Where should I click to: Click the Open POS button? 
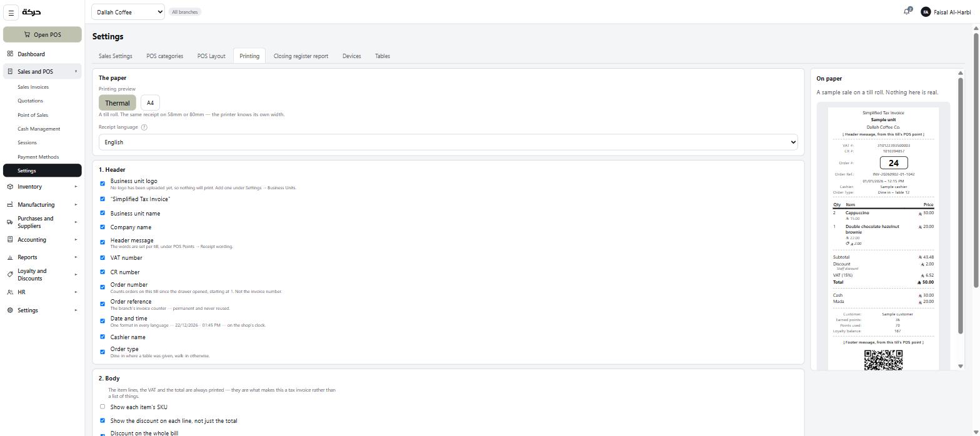(42, 34)
